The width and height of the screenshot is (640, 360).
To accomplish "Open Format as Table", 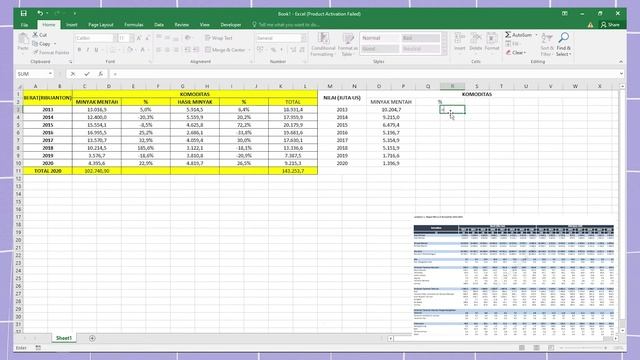I will (348, 44).
